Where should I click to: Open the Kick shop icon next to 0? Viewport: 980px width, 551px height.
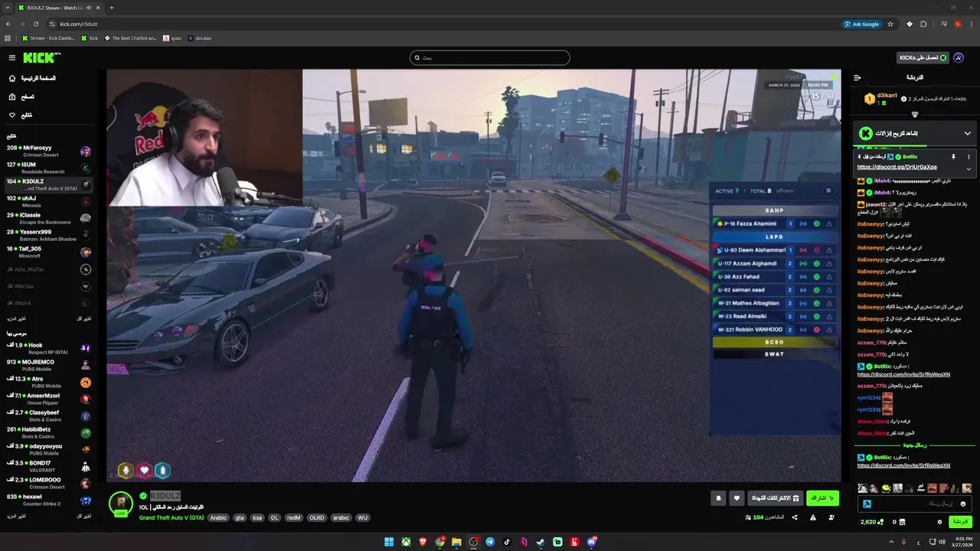[x=902, y=522]
